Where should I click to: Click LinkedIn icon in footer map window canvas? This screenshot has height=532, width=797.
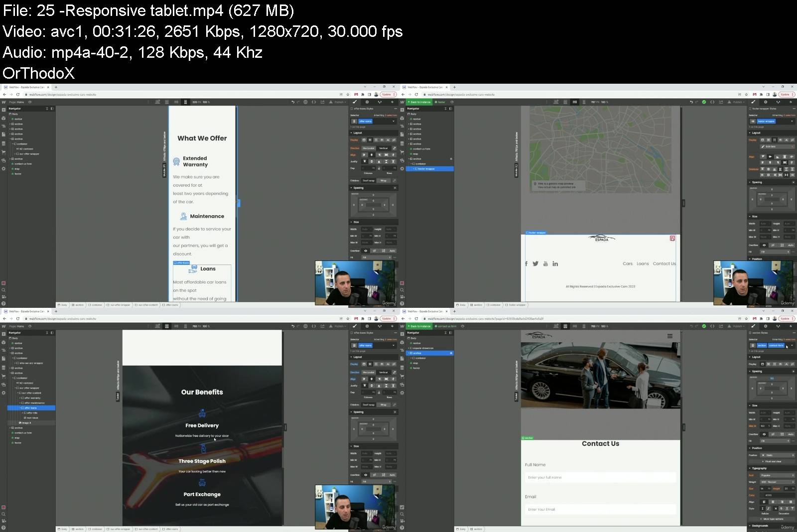(555, 264)
